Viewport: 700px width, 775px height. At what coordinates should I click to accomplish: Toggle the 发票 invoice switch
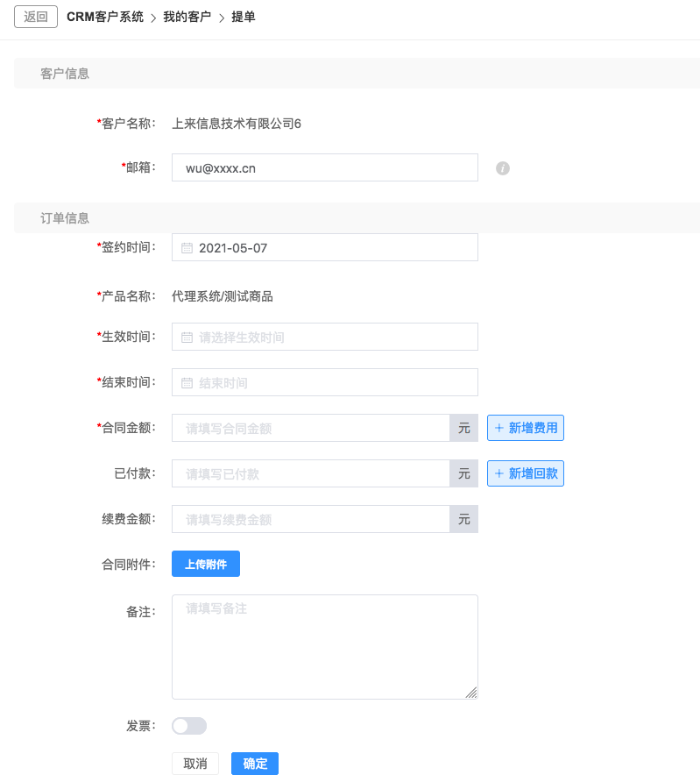pyautogui.click(x=189, y=726)
